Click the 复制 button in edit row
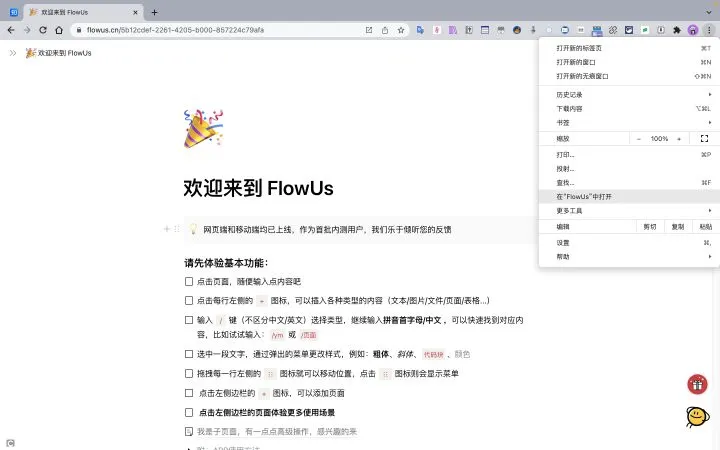The image size is (720, 450). click(678, 226)
